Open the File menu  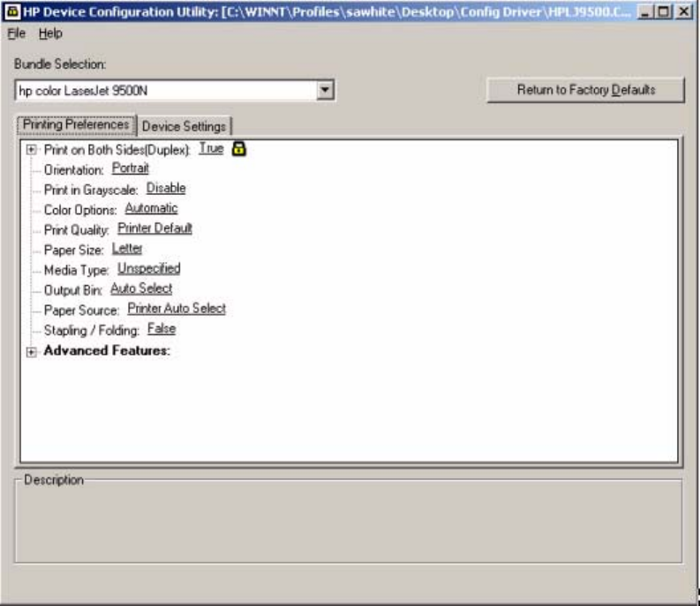[17, 34]
